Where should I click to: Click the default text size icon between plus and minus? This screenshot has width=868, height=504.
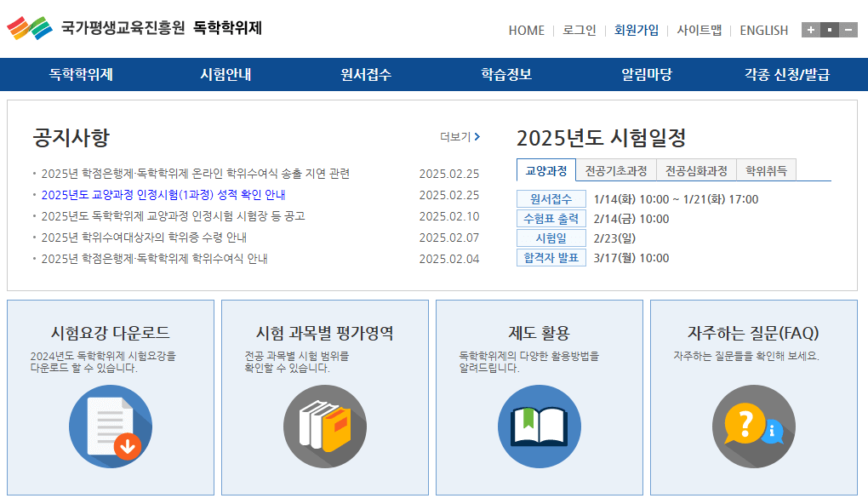coord(828,30)
